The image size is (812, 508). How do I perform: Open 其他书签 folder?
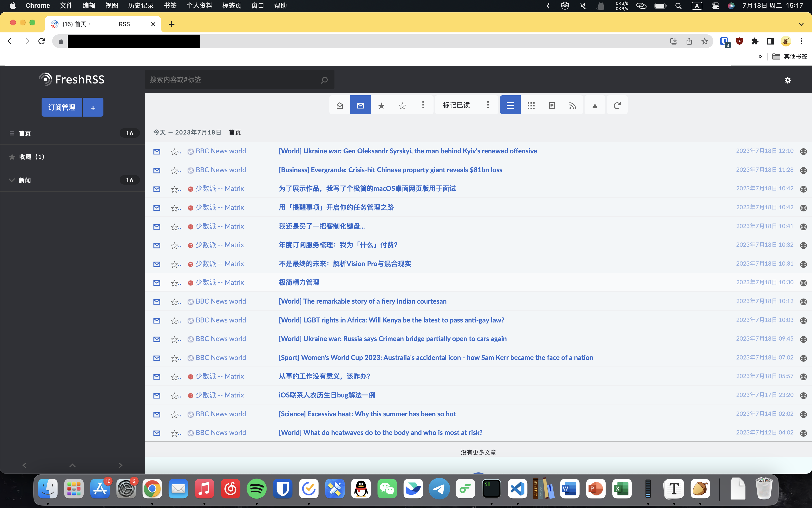pyautogui.click(x=790, y=56)
